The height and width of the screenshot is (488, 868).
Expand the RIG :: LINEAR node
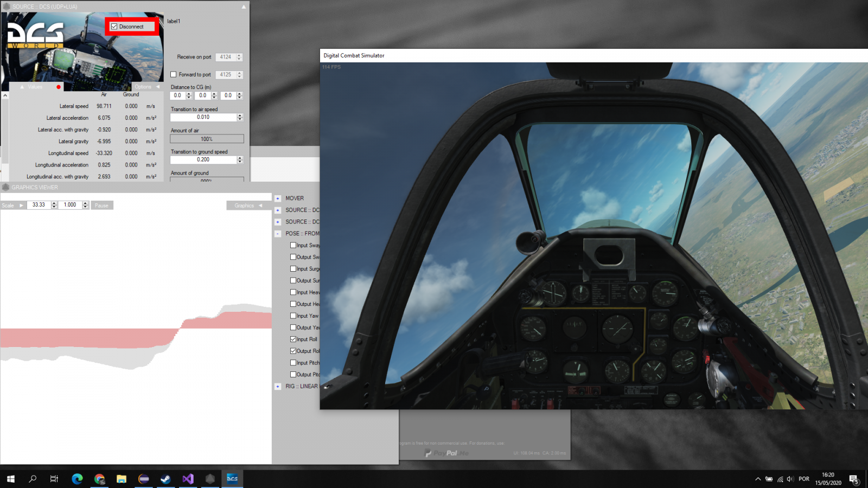278,387
